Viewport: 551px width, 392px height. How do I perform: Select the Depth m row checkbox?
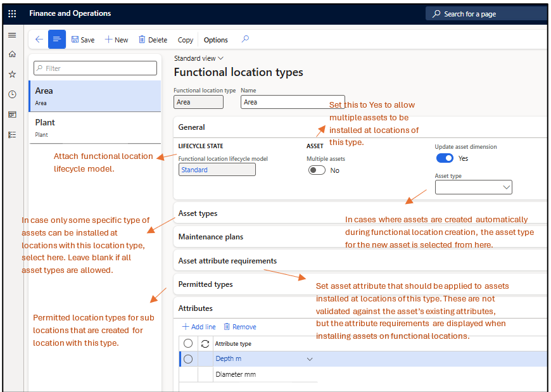[187, 358]
